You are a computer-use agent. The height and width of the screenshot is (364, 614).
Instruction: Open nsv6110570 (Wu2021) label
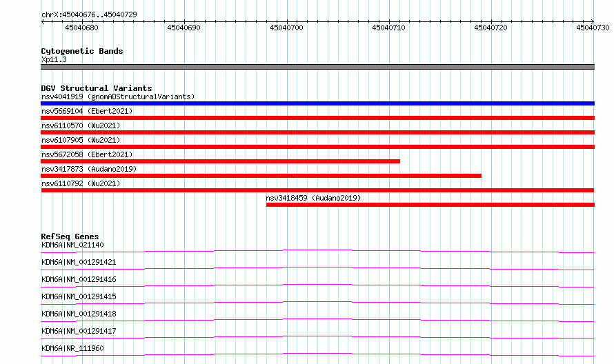(x=81, y=125)
